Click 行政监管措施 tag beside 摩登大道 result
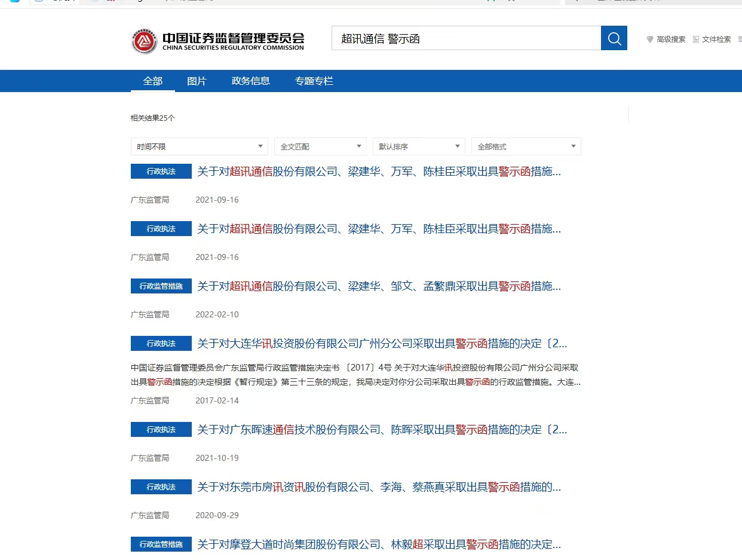 (161, 544)
